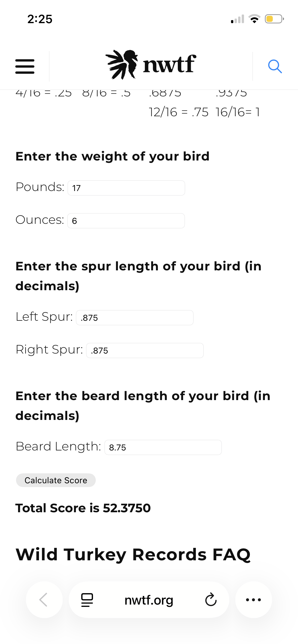This screenshot has width=298, height=644.
Task: Select the Right Spur input
Action: coord(145,350)
